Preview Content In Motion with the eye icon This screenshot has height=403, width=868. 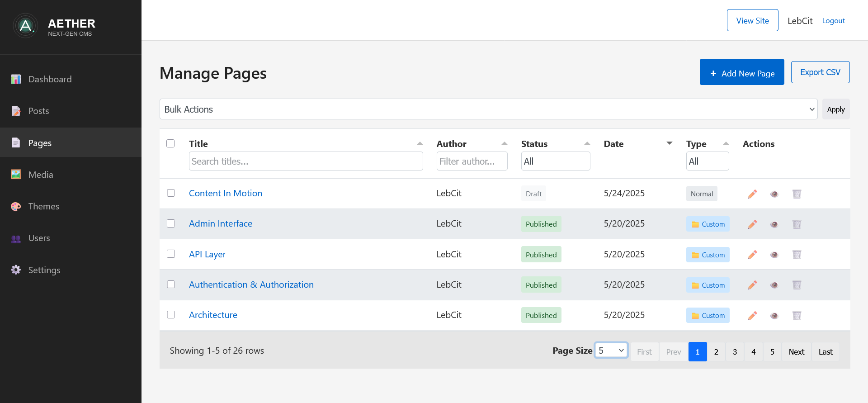point(774,194)
